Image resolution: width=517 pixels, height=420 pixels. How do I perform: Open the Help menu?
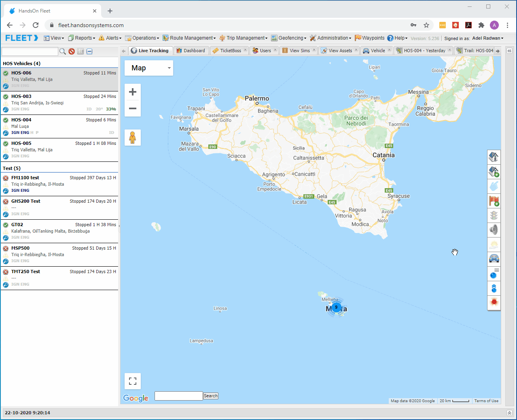pyautogui.click(x=397, y=38)
